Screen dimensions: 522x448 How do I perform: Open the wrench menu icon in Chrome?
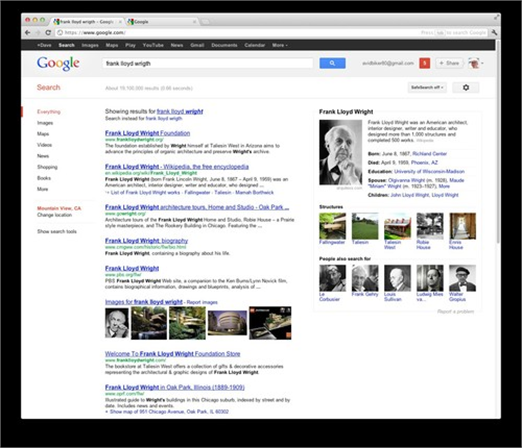pyautogui.click(x=494, y=32)
